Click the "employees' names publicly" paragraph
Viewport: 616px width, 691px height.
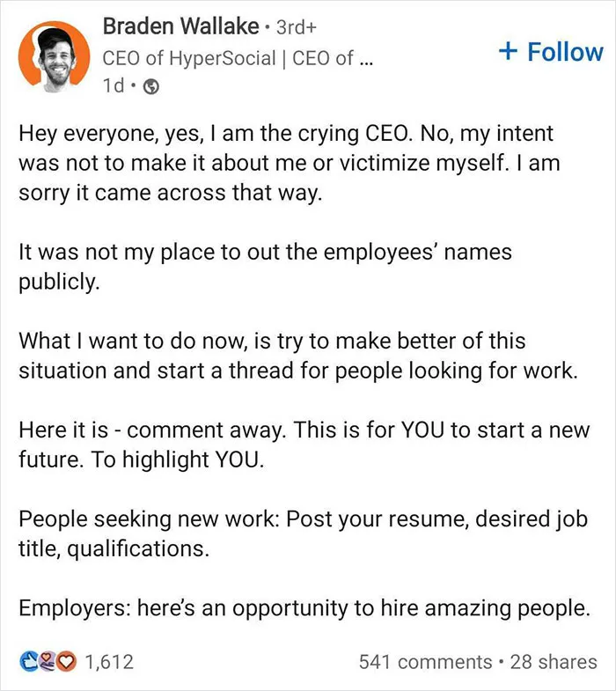click(x=265, y=267)
